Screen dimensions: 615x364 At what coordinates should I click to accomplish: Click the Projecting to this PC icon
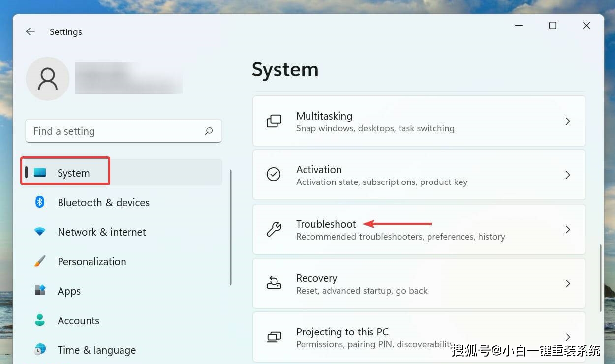point(274,337)
